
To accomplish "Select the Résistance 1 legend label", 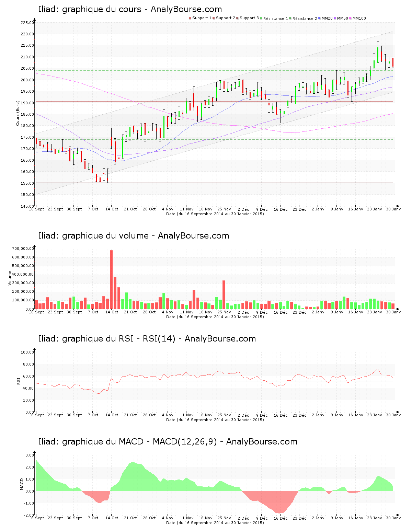I will 276,19.
